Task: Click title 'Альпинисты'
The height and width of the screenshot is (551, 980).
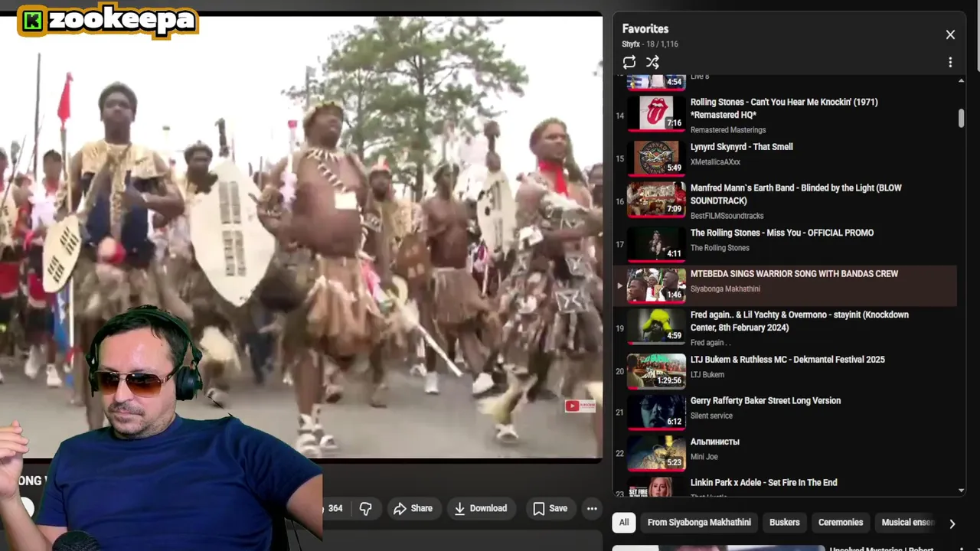Action: 714,442
